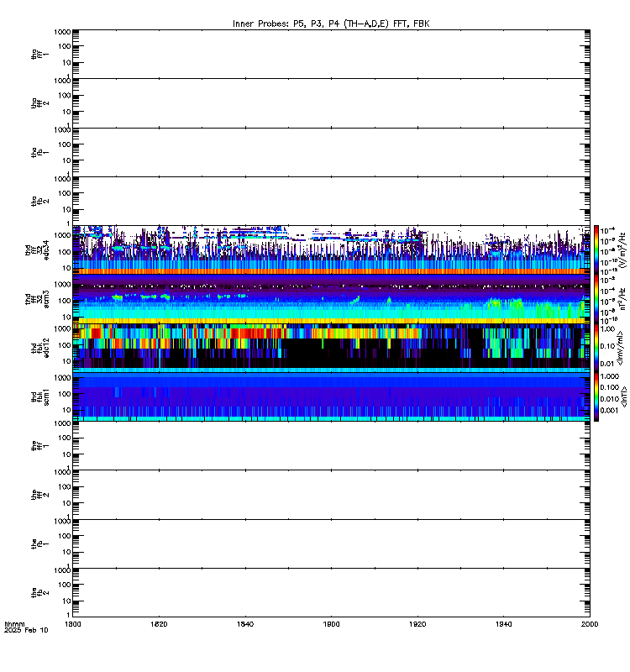This screenshot has width=630, height=672.
Task: Click the "tha ff 1" panel label
Action: 39,54
